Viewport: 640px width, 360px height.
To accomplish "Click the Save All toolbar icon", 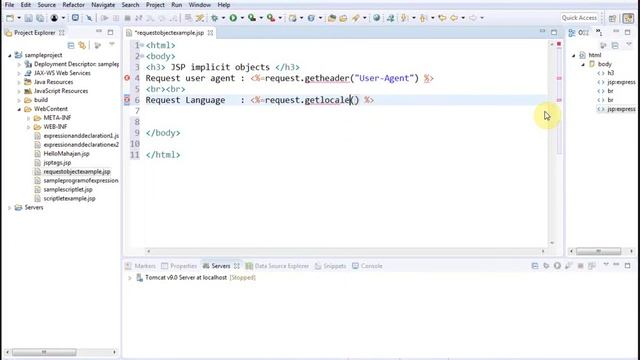I will [40, 18].
